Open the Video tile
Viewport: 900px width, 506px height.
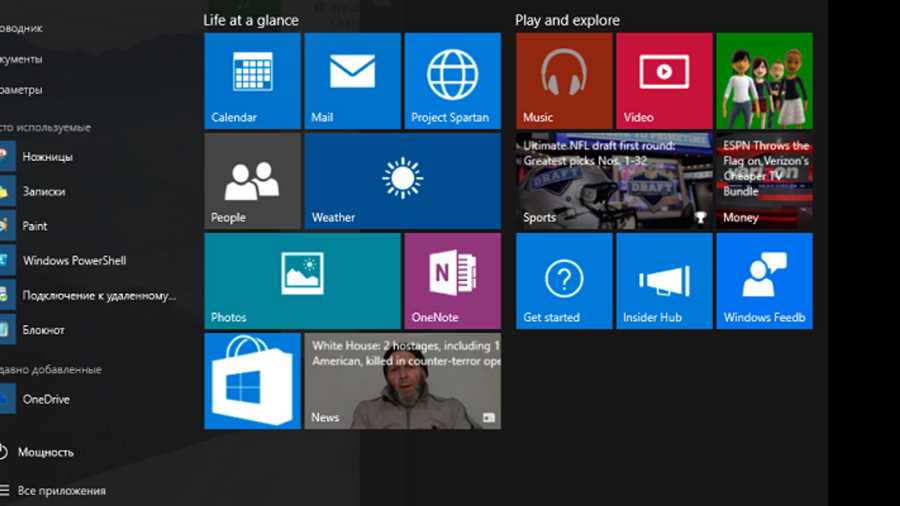(x=664, y=81)
